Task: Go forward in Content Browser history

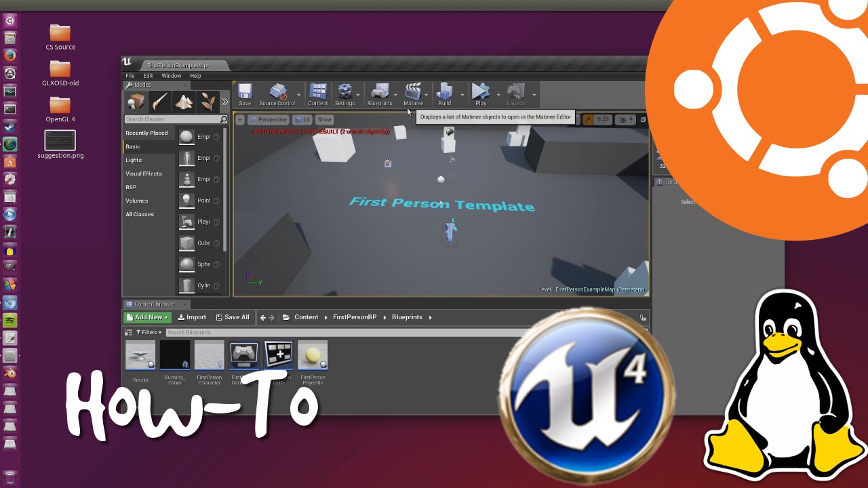Action: point(272,317)
